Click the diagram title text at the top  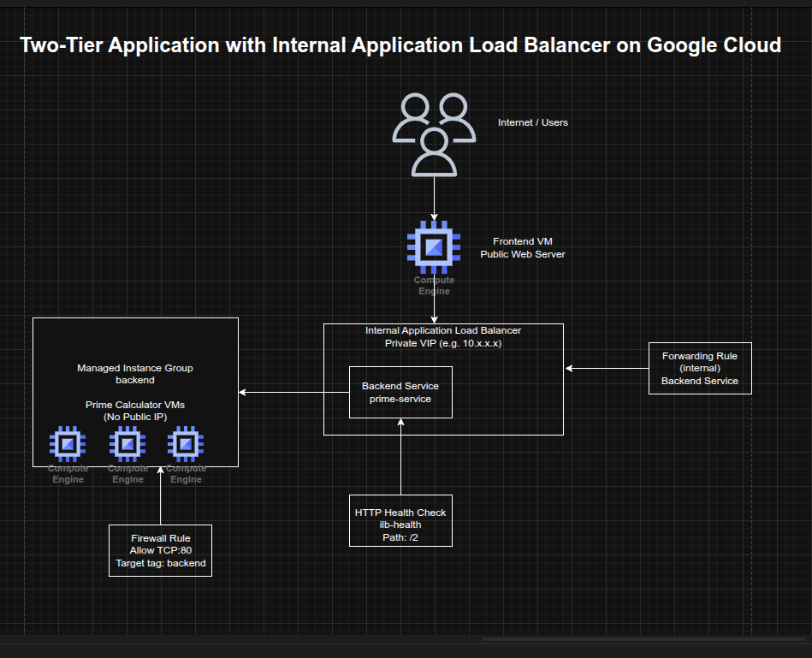[x=401, y=45]
